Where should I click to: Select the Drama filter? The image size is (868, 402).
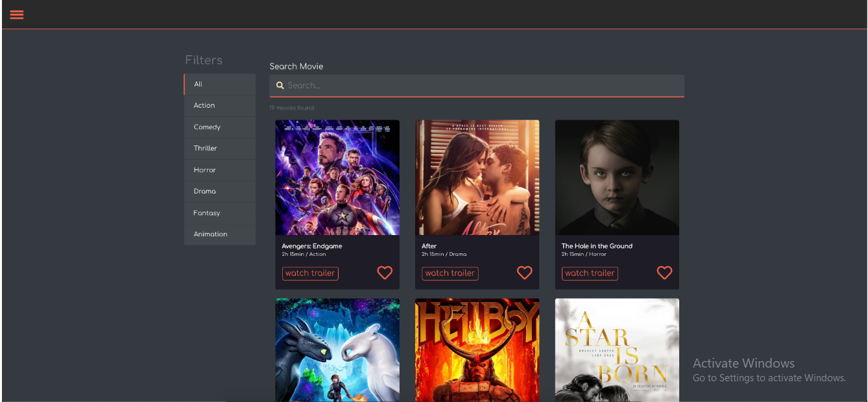point(219,191)
